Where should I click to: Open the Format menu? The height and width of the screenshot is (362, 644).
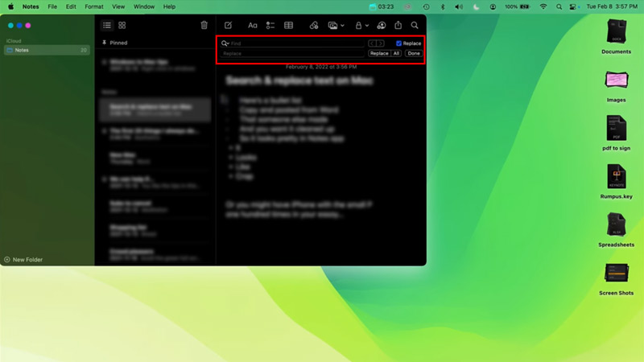pos(94,6)
